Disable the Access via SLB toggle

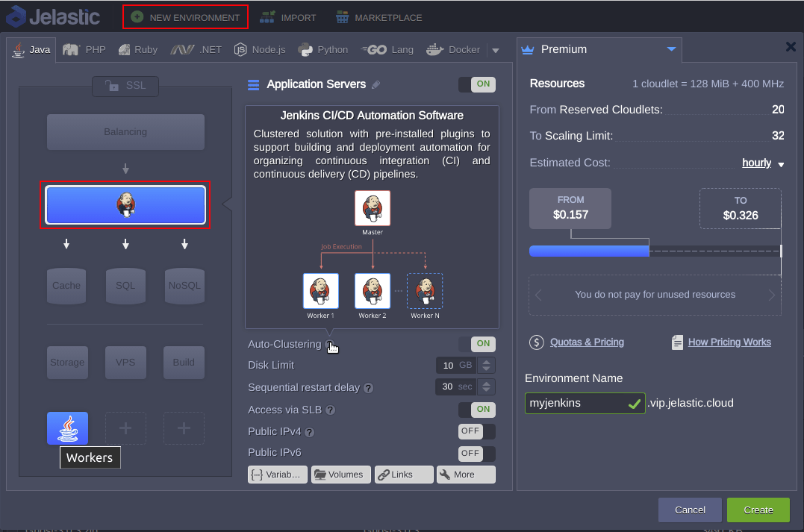click(x=477, y=409)
